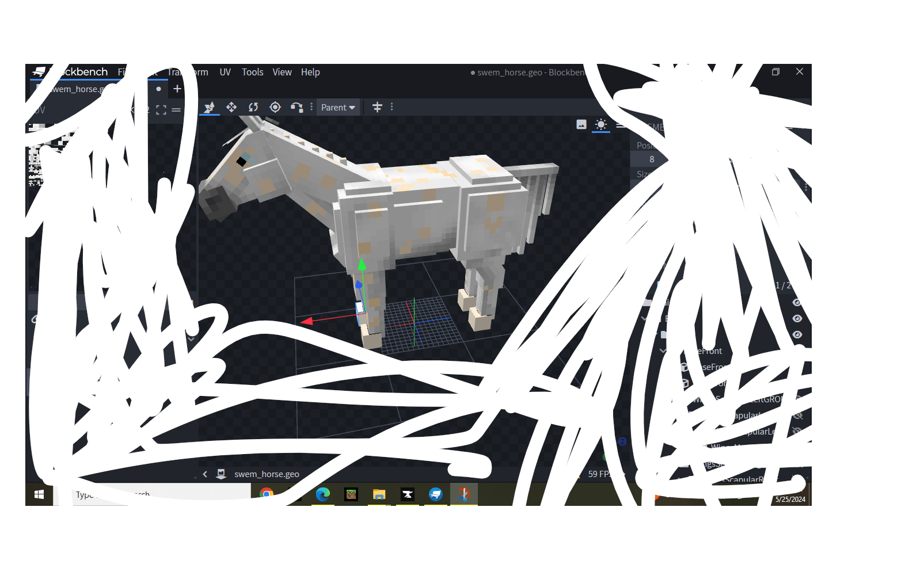Image resolution: width=924 pixels, height=564 pixels.
Task: Open the Minecraft block icon in taskbar
Action: [351, 494]
